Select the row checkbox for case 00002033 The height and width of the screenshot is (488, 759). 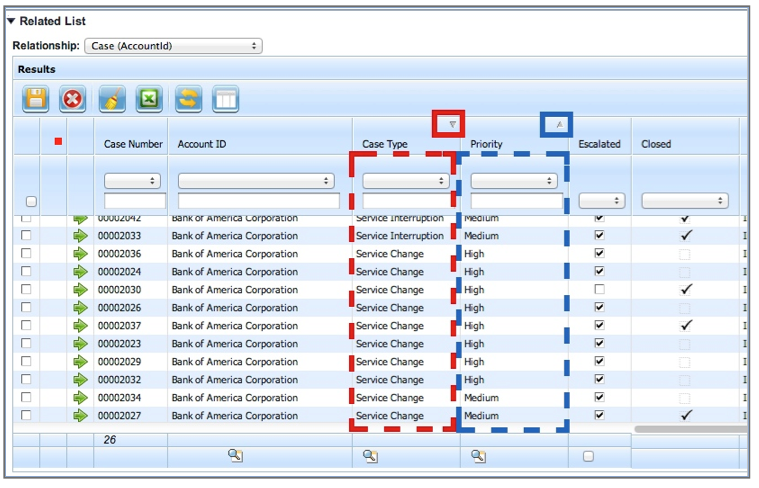26,235
